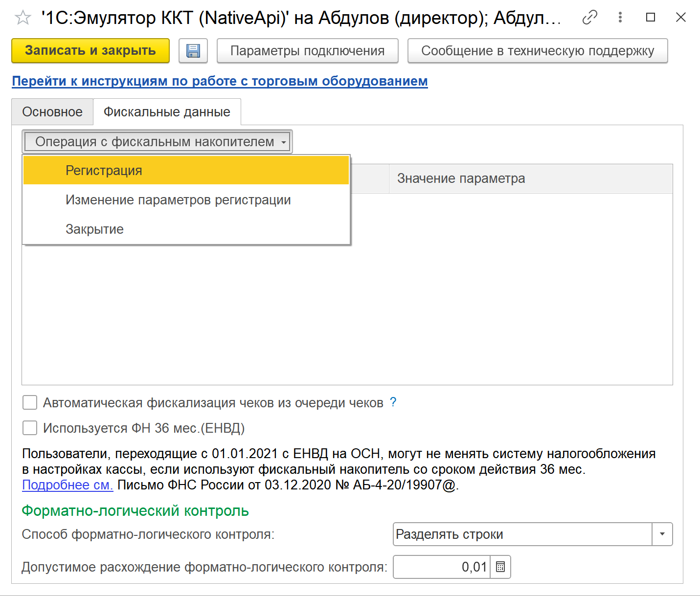
Task: Click the 'Способ форматно-логического контроля:' label
Action: 148,534
